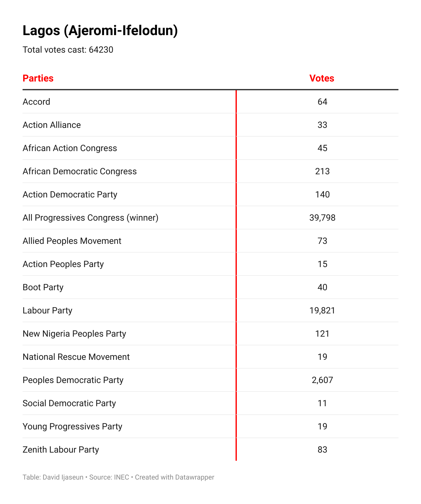Click African Democratic Congress party name
This screenshot has width=421, height=504.
coord(80,171)
